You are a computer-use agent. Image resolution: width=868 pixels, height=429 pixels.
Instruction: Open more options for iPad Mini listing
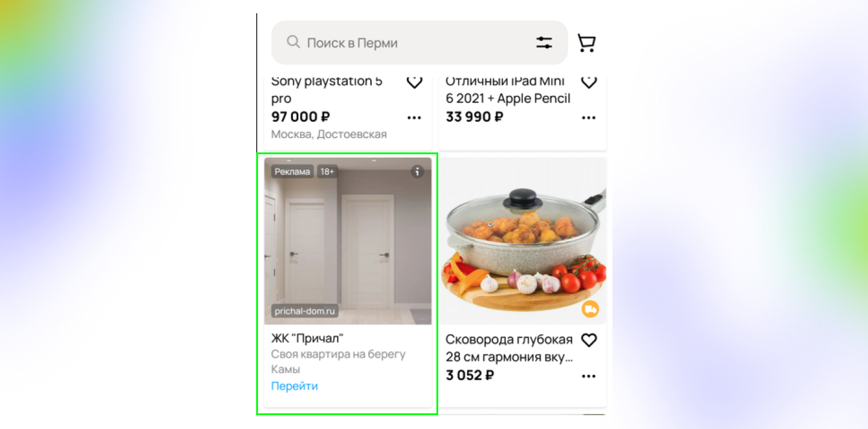588,117
